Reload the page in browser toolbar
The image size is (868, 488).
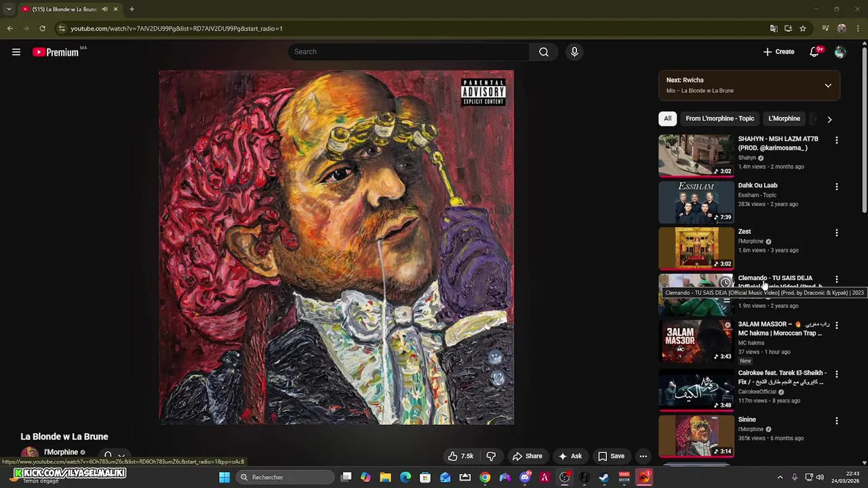(x=42, y=28)
